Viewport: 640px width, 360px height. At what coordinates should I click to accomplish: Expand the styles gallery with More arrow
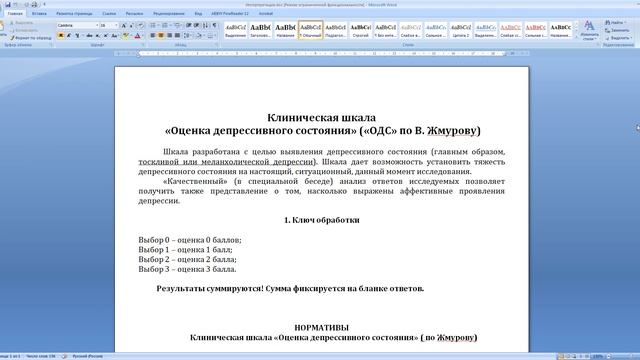pyautogui.click(x=576, y=37)
